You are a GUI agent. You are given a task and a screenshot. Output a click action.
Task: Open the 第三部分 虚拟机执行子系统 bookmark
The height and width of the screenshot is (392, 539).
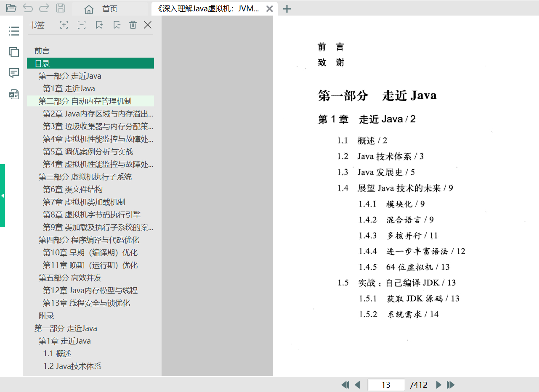(85, 177)
